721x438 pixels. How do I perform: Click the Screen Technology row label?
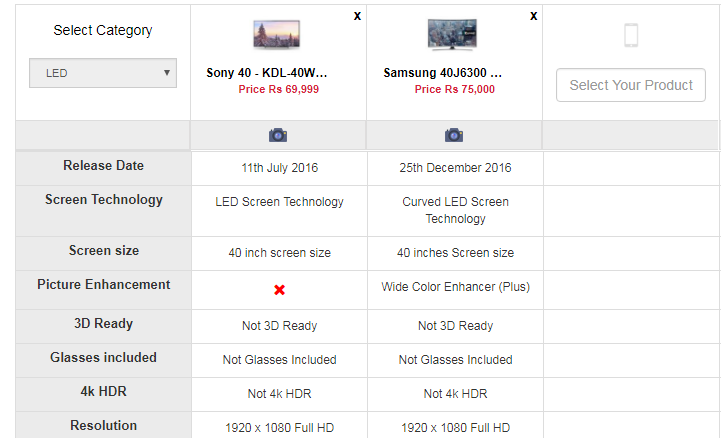pyautogui.click(x=103, y=200)
